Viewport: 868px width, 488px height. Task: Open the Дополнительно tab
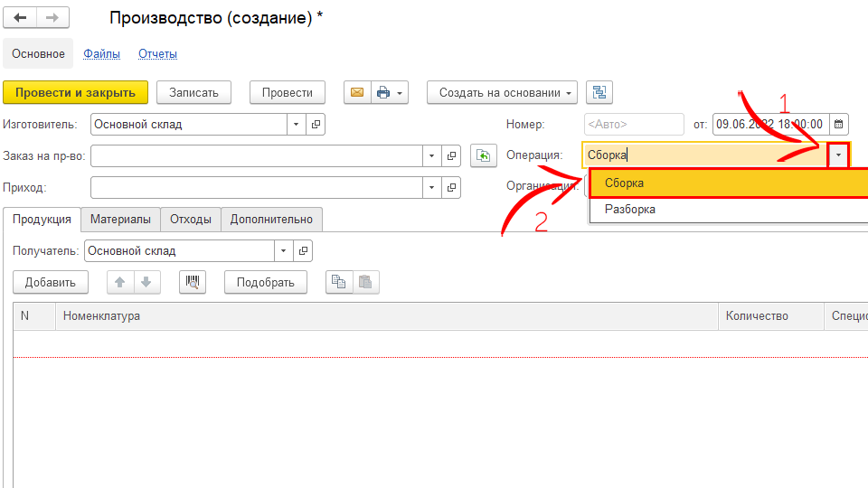point(271,219)
